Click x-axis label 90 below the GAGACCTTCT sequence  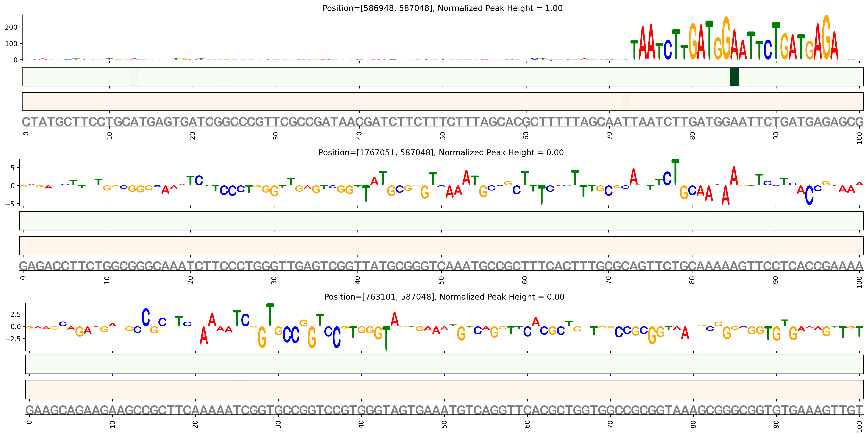click(x=776, y=280)
